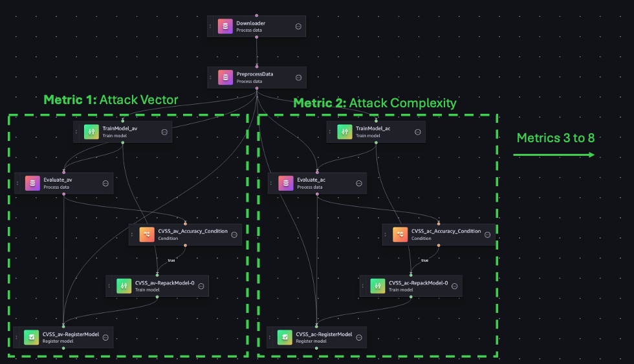This screenshot has height=364, width=634.
Task: Open the CVSS_ac-RepackModel-0 ellipsis menu
Action: pos(454,286)
